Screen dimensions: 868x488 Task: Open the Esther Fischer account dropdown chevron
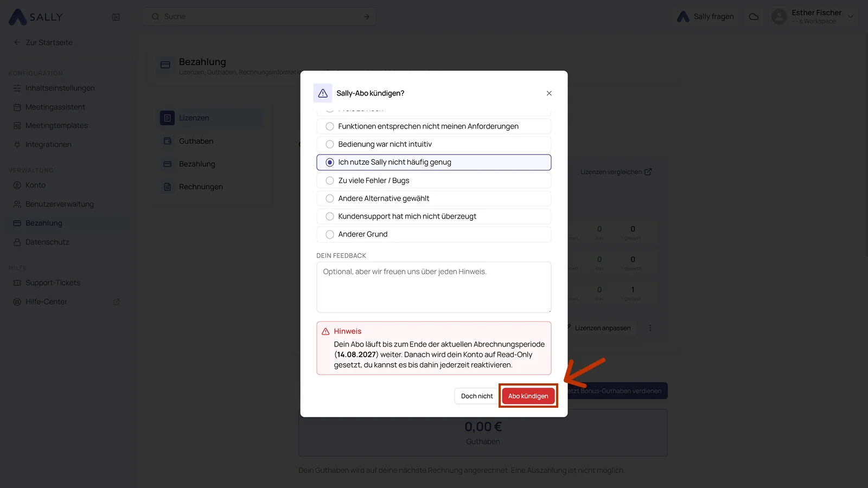tap(851, 17)
